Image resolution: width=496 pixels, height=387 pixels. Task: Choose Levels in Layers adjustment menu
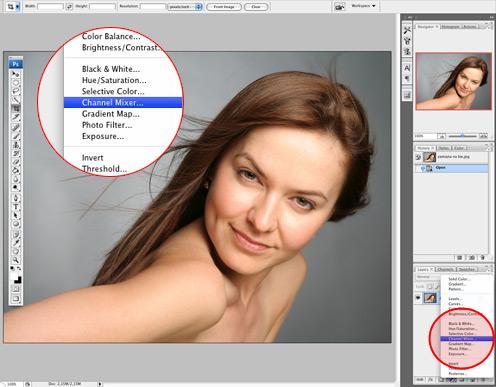pyautogui.click(x=455, y=299)
